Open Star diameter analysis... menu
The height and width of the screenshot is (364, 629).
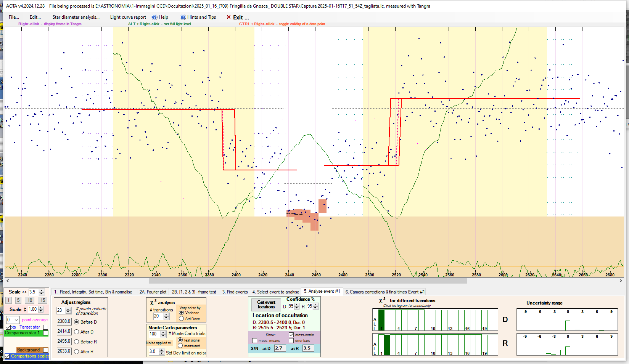76,17
